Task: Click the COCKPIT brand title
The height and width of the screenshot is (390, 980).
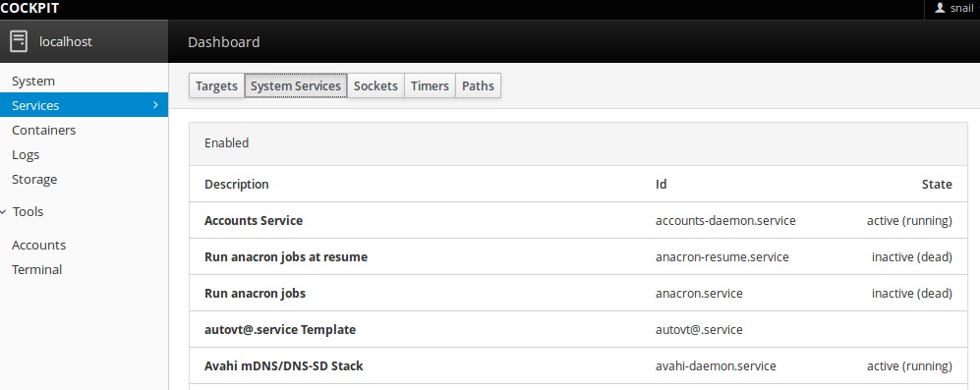Action: [30, 9]
